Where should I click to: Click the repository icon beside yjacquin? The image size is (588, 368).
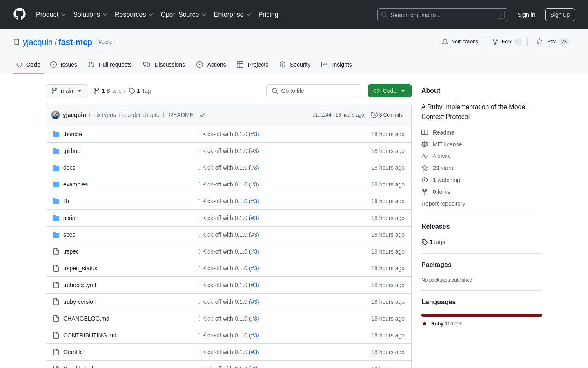(x=16, y=42)
